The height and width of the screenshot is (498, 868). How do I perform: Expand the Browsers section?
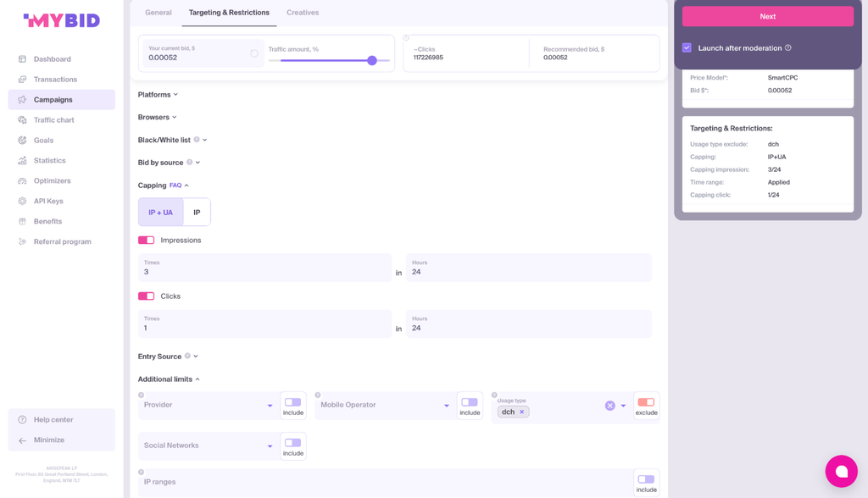pyautogui.click(x=157, y=118)
